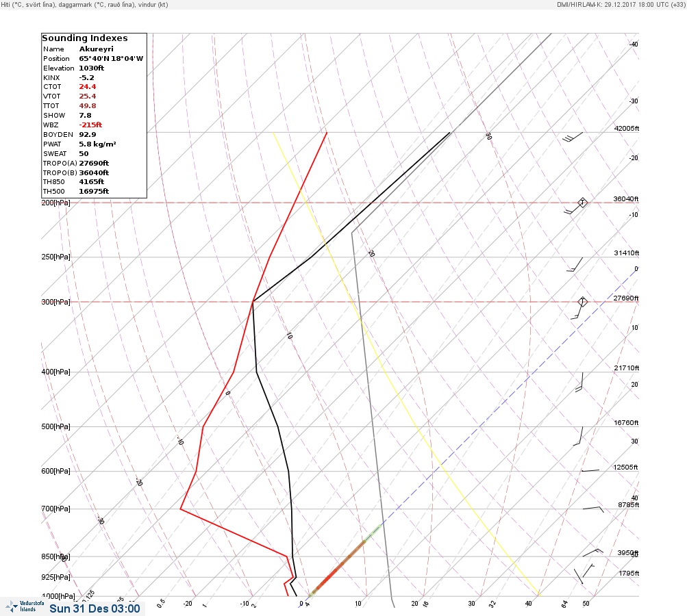Click the Hiti/daggarmark/vindur legend header text
Screen dimensions: 687x616
84,4
